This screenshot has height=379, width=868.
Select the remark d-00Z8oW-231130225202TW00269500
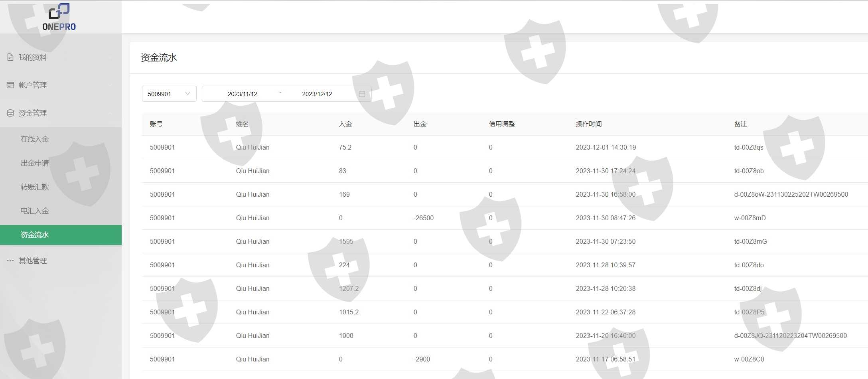791,194
